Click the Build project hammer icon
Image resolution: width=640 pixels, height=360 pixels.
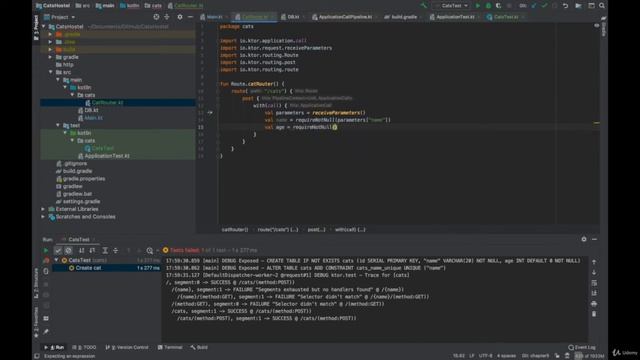(424, 6)
